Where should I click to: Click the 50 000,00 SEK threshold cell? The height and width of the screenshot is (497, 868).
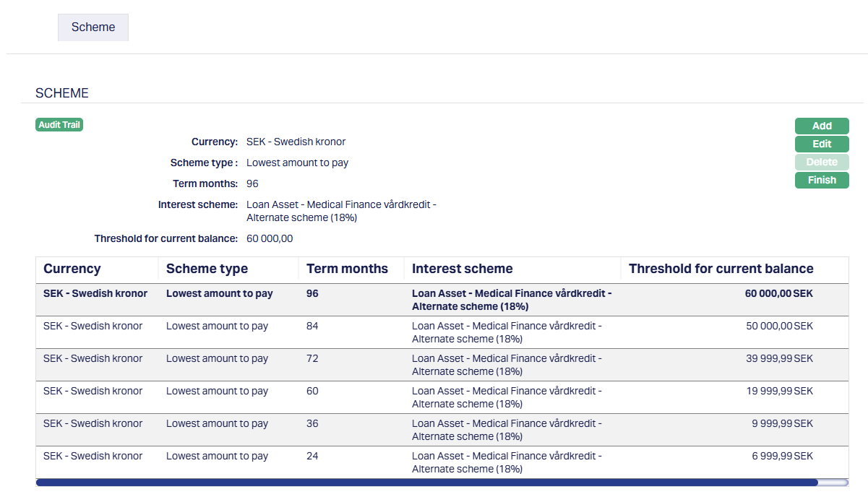[x=779, y=327]
